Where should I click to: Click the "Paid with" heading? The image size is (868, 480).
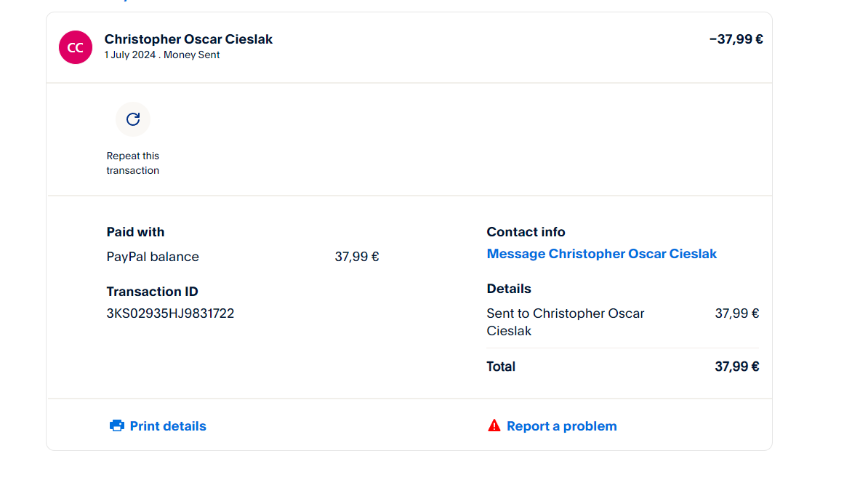pyautogui.click(x=135, y=232)
